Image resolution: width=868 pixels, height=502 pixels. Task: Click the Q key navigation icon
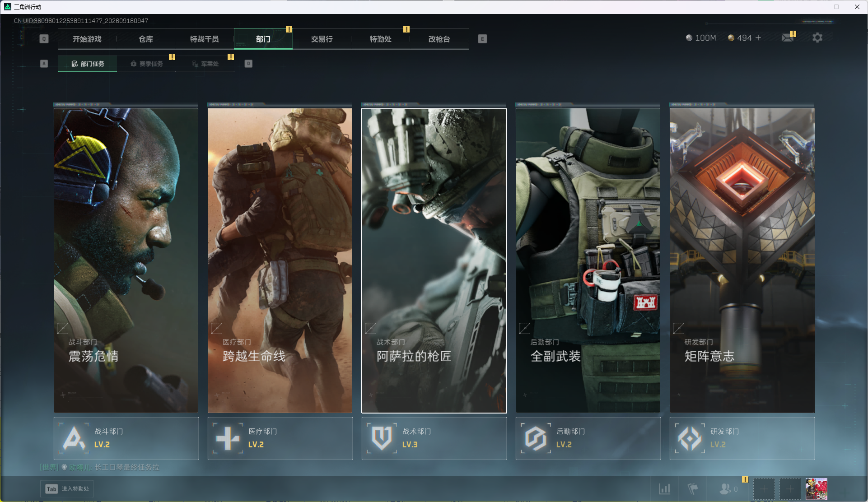tap(44, 39)
